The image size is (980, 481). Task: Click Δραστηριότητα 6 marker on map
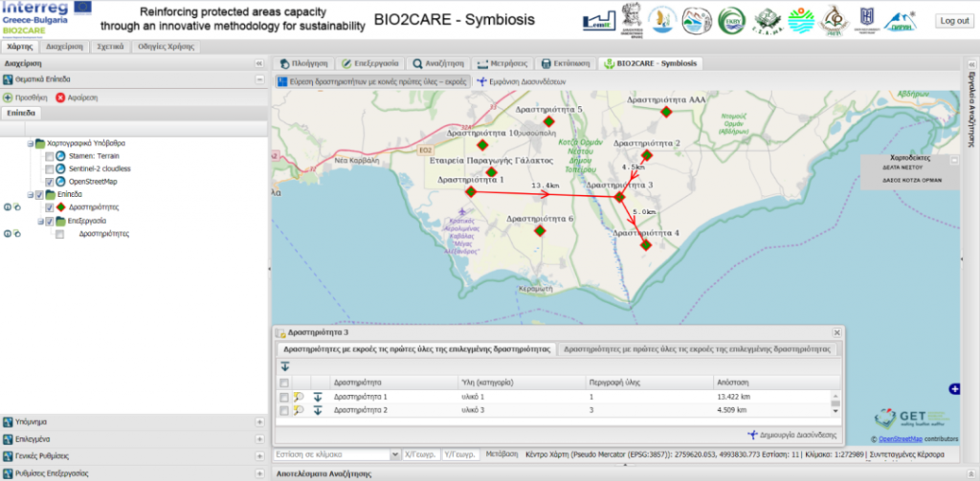(x=540, y=231)
